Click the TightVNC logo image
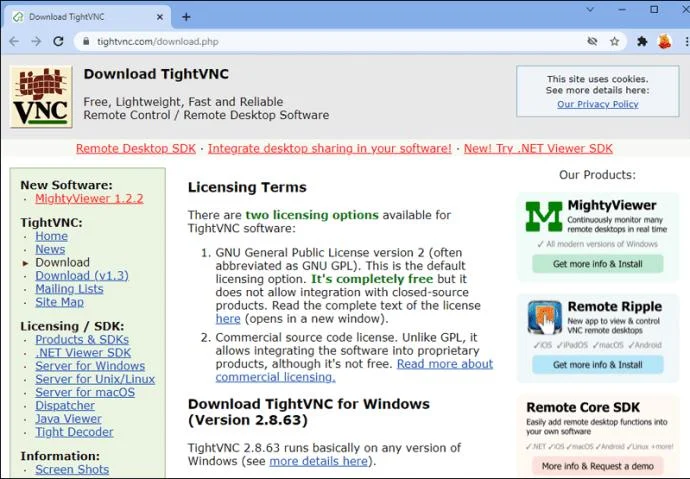 point(41,97)
